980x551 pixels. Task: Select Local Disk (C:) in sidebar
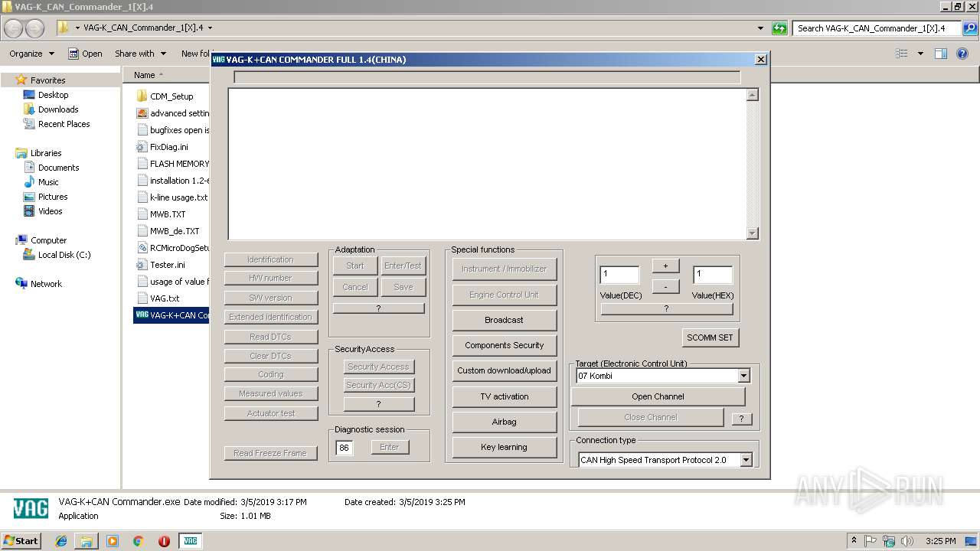pos(64,255)
